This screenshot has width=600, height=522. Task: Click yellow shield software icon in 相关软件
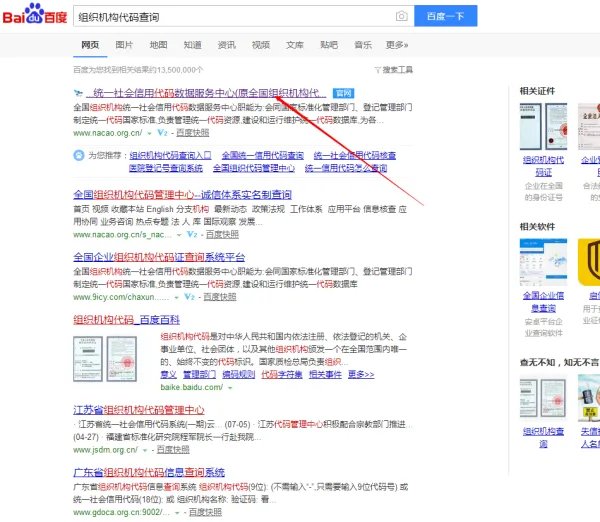(x=589, y=262)
